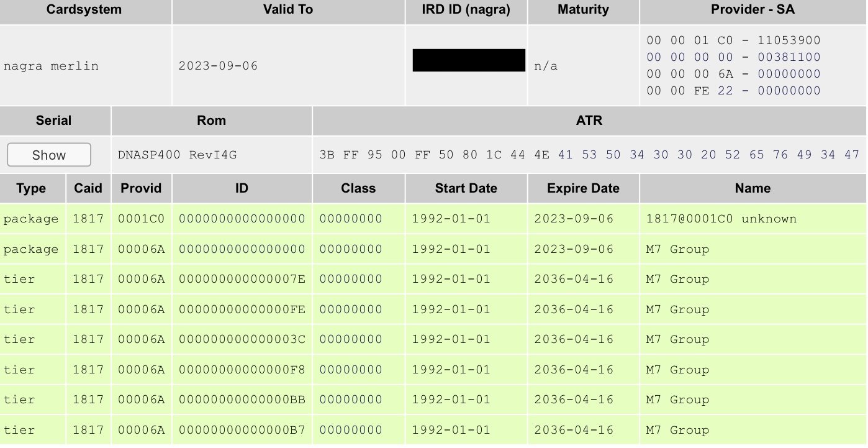Viewport: 868px width, 448px height.
Task: Select the Class column header
Action: (358, 188)
